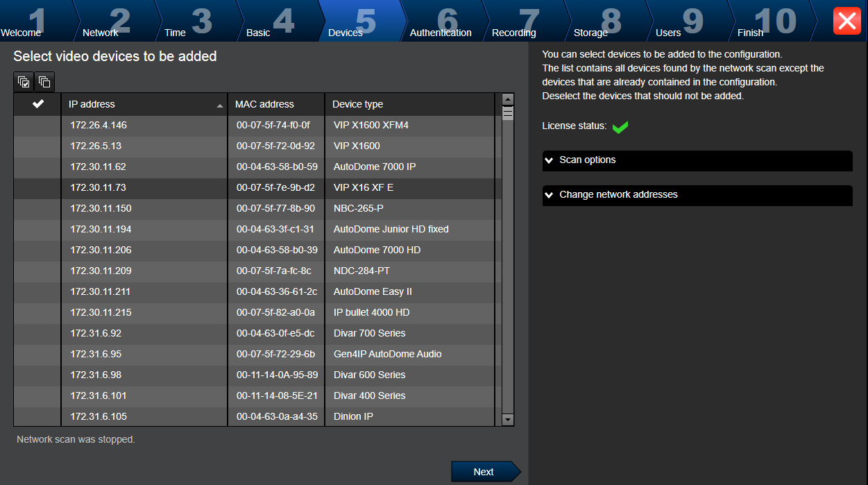The height and width of the screenshot is (485, 868).
Task: Click the deselect all devices icon
Action: point(44,82)
